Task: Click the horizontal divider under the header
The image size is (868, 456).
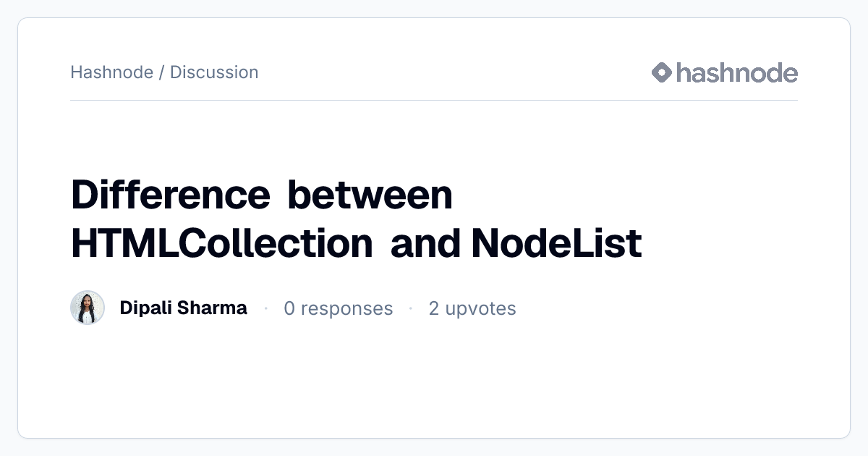Action: pos(434,100)
